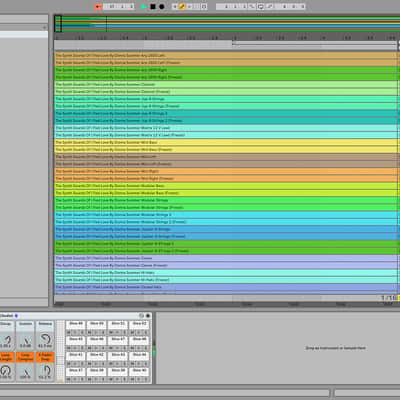Preview the Slice 50 pad with its play icon
The width and height of the screenshot is (400, 400).
pos(96,332)
